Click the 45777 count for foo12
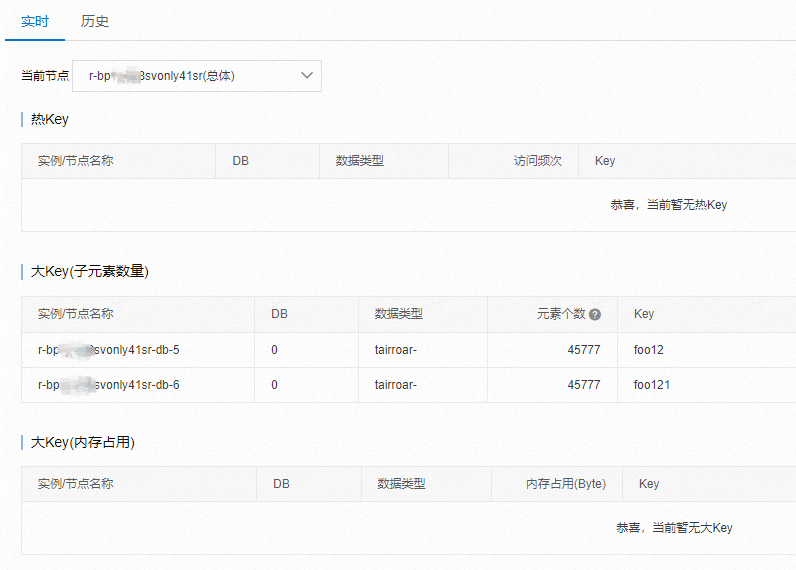 pos(584,350)
